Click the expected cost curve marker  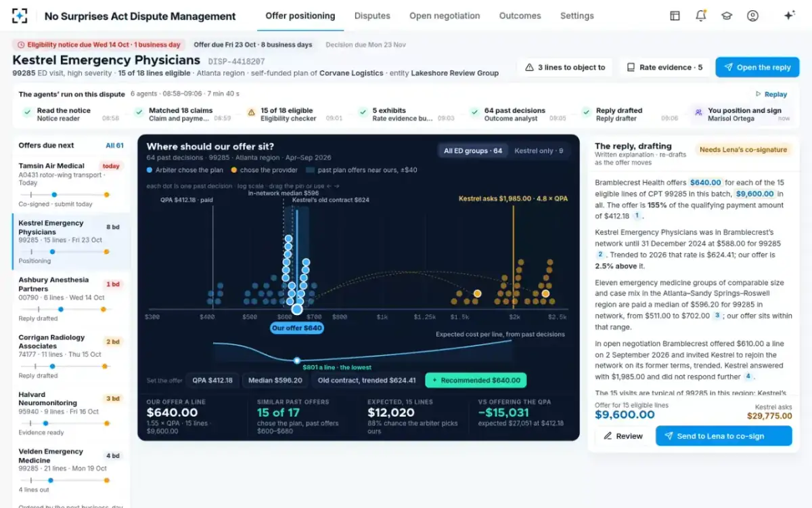296,360
